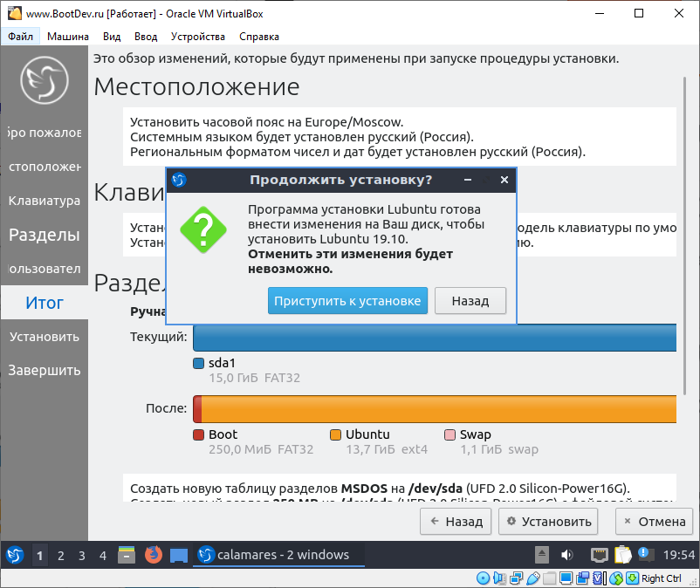Image resolution: width=700 pixels, height=588 pixels.
Task: Click the volume speaker icon
Action: click(x=566, y=555)
